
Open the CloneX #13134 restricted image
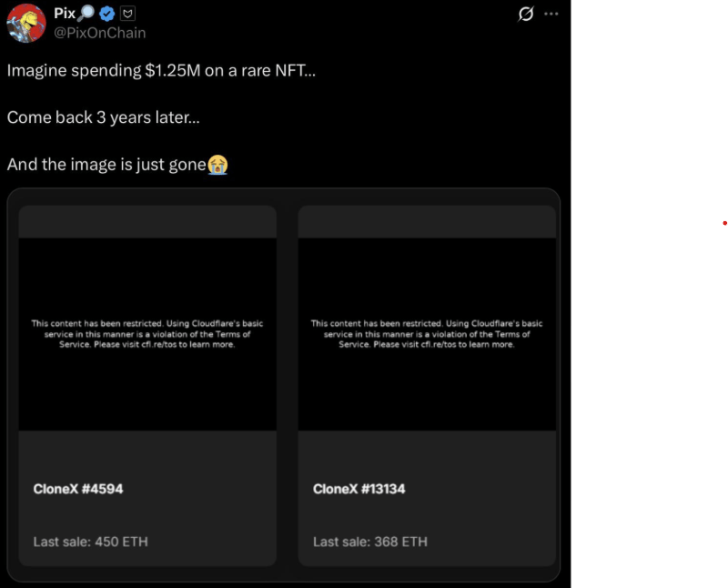(427, 334)
